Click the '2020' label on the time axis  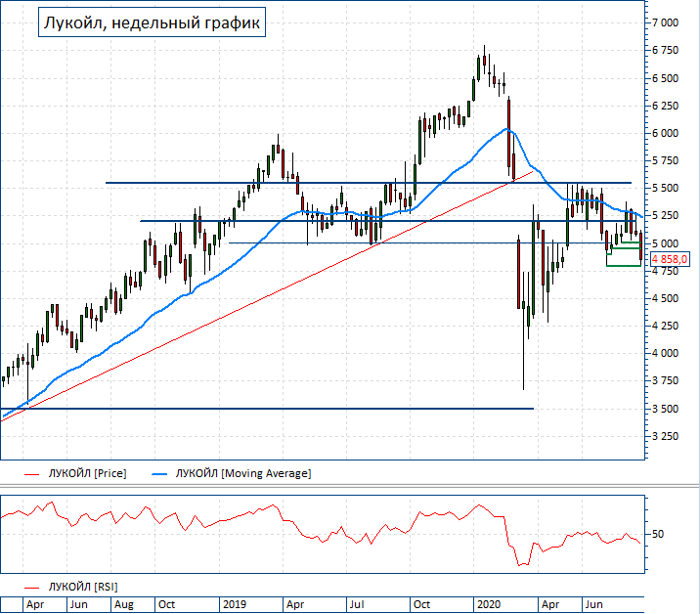click(489, 604)
